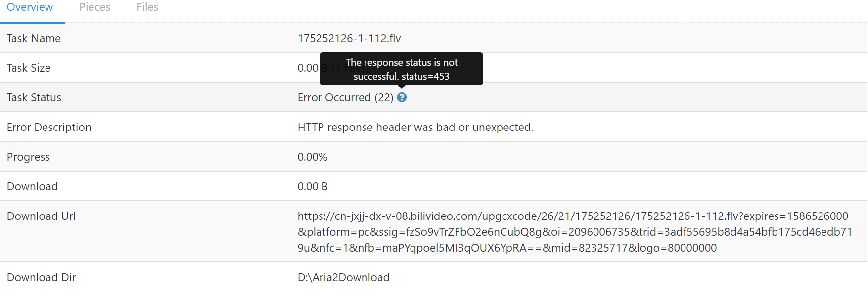The height and width of the screenshot is (303, 868).
Task: Click the Error Description row label
Action: 49,127
